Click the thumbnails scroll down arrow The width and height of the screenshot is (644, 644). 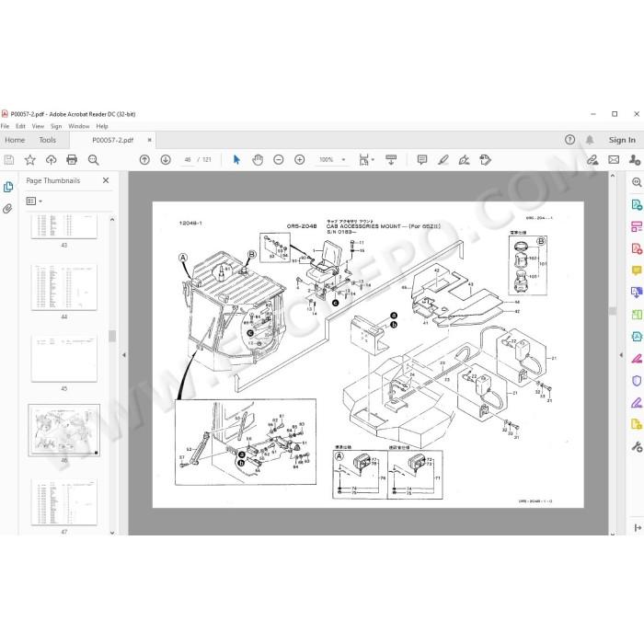[x=112, y=533]
